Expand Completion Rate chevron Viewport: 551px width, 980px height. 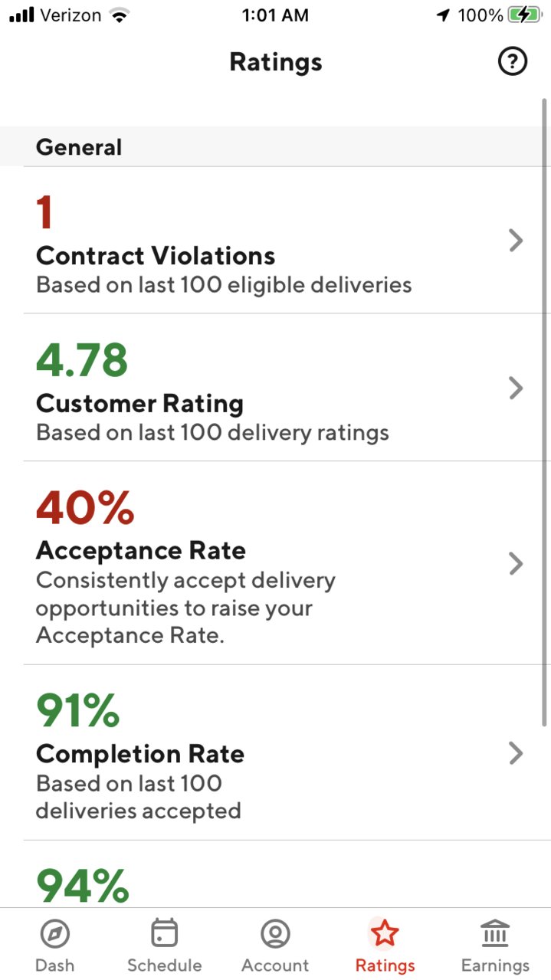(516, 753)
